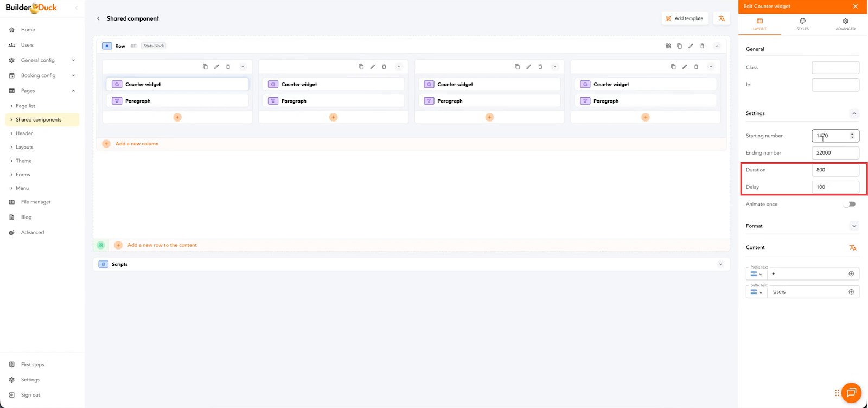
Task: Click the Row pencil edit icon
Action: click(691, 46)
